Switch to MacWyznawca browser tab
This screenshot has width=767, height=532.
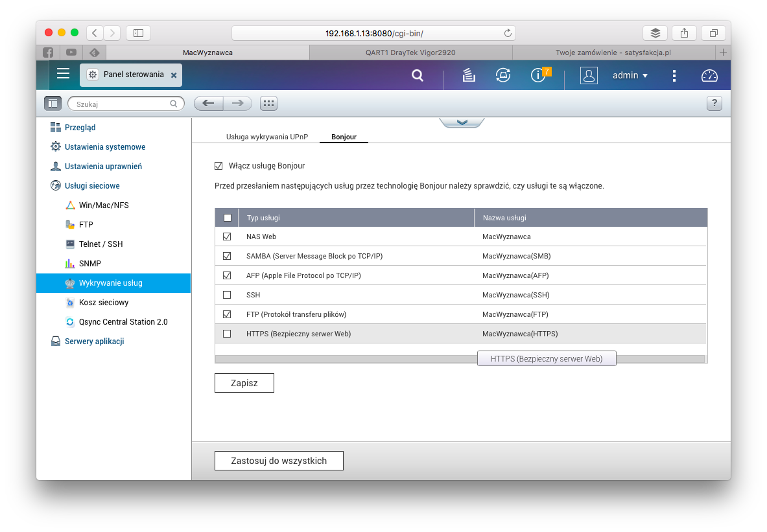point(208,52)
